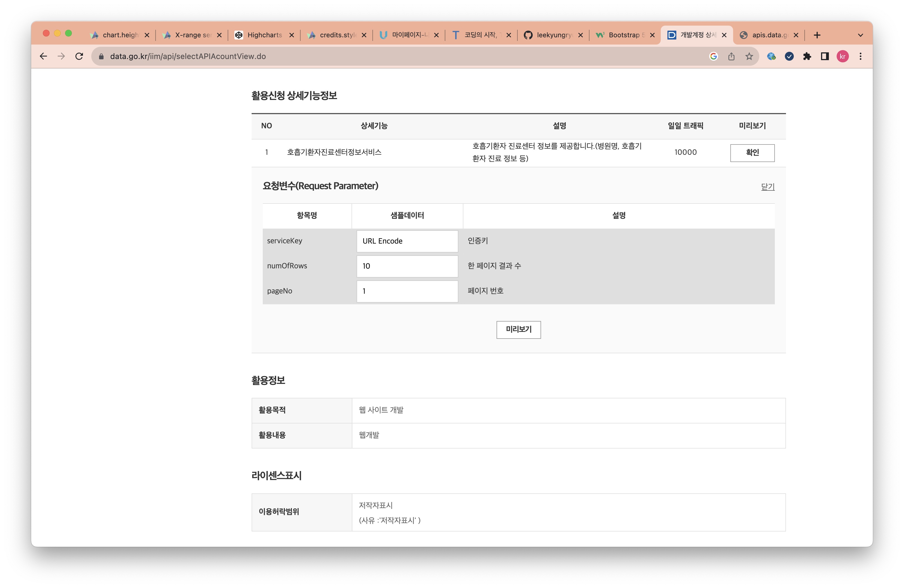Click the address bar URL

[x=188, y=56]
